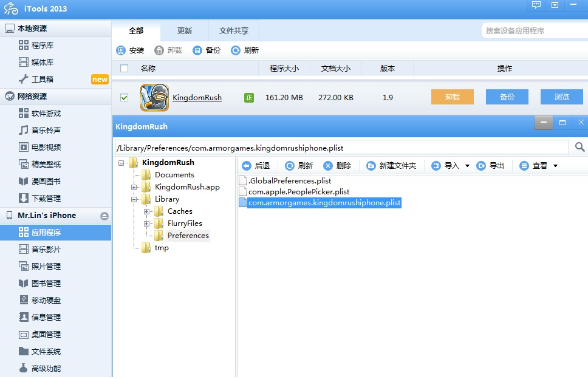Open the title bar dropdown menu icon
This screenshot has height=379, width=588.
[x=555, y=5]
